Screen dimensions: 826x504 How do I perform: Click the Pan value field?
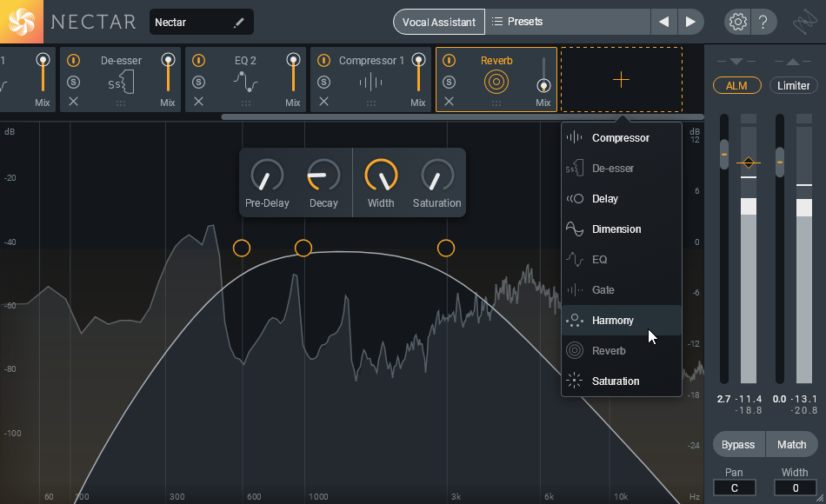click(x=735, y=487)
